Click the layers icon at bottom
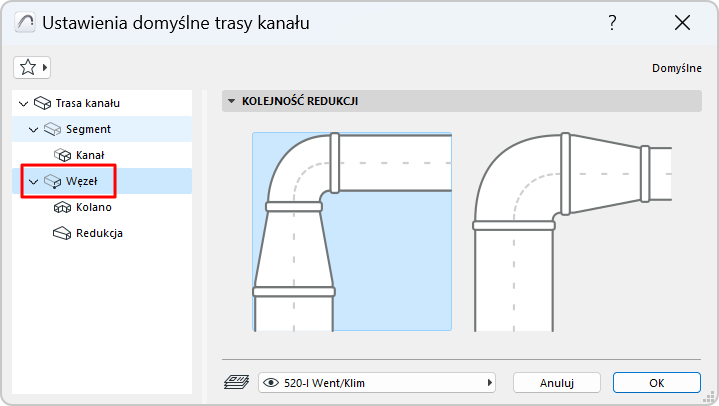Image resolution: width=719 pixels, height=406 pixels. (x=236, y=382)
